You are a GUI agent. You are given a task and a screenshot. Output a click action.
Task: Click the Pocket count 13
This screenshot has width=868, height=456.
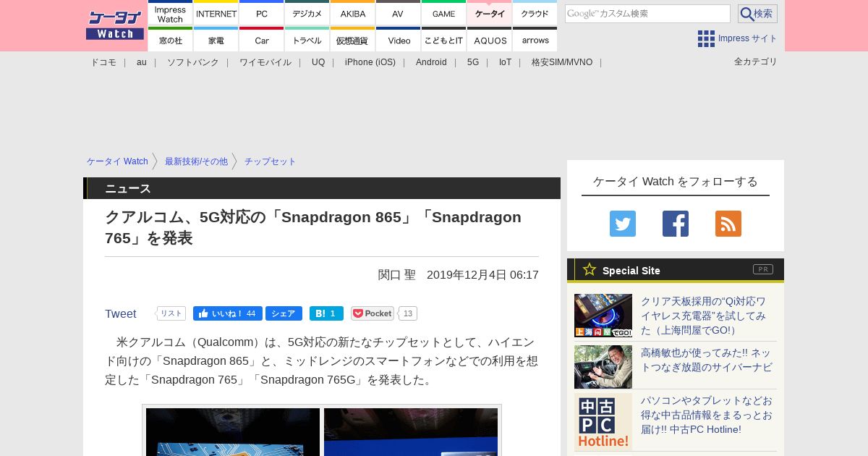[408, 313]
